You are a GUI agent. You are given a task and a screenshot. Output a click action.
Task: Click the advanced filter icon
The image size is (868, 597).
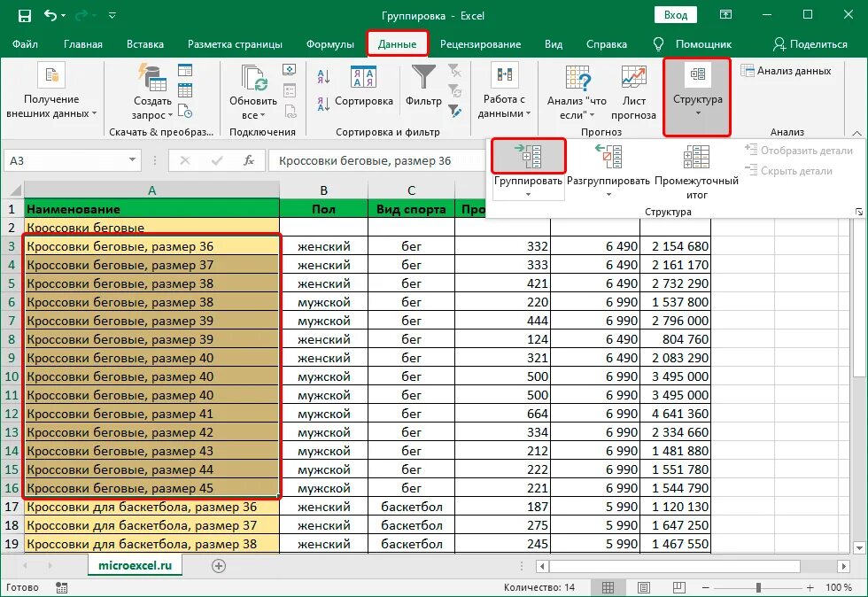pos(454,111)
